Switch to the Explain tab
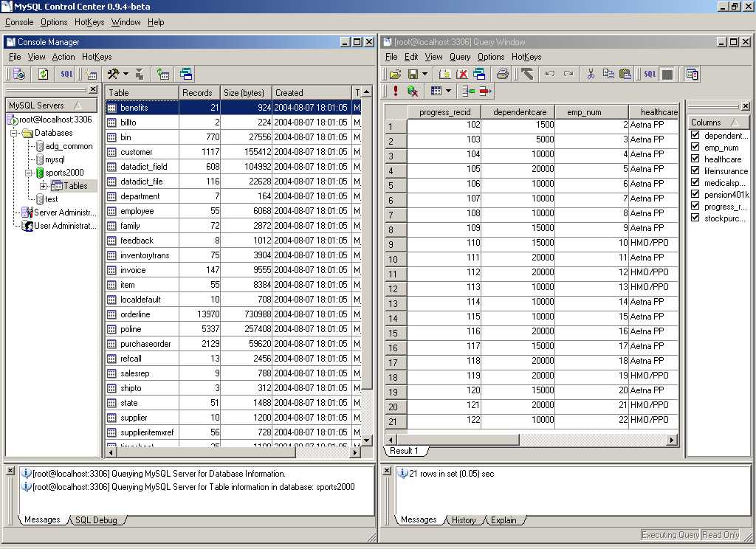Image resolution: width=756 pixels, height=549 pixels. click(504, 520)
